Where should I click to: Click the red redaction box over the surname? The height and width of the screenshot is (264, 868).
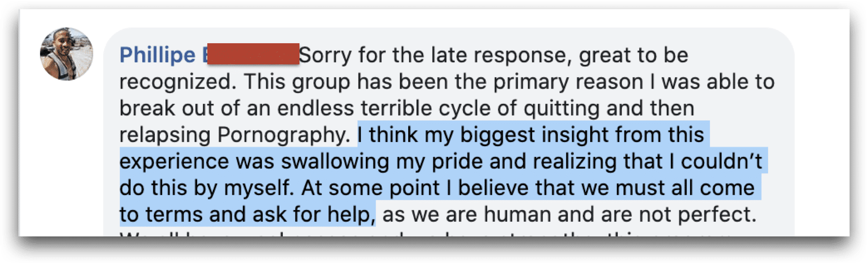point(253,54)
